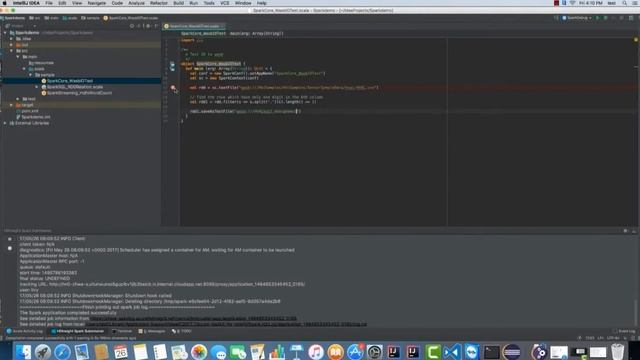The width and height of the screenshot is (640, 360).
Task: Open the TODO tool window tab
Action: tap(182, 331)
